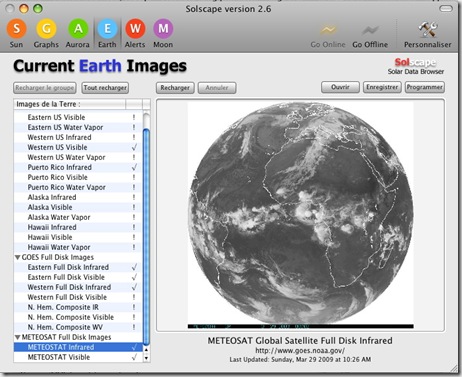Click the toolbar toggle pill in title bar
The width and height of the screenshot is (462, 377).
click(446, 9)
